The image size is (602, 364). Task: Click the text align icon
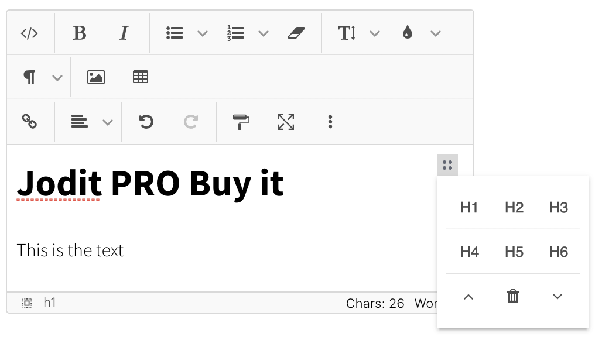pos(80,122)
